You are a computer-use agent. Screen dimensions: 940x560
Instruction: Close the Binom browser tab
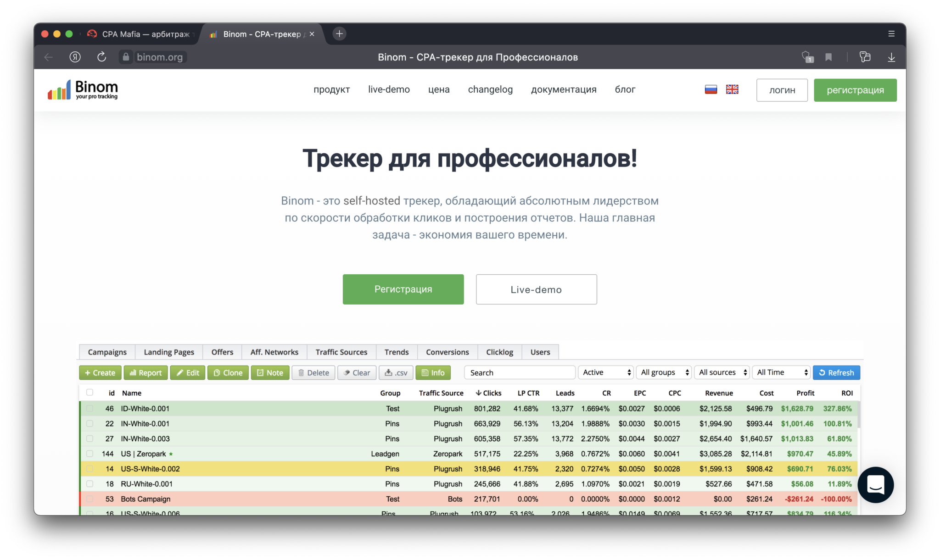[312, 34]
